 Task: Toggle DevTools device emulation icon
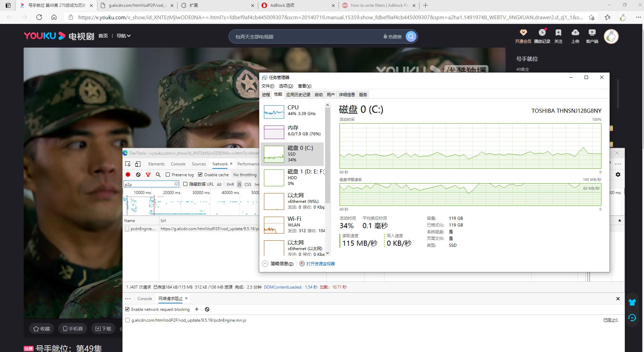[138, 164]
